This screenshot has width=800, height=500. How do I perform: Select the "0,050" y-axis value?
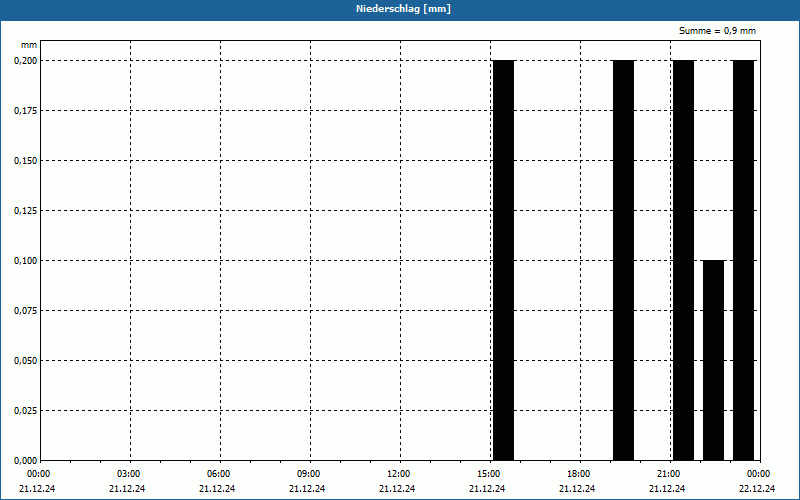[26, 361]
